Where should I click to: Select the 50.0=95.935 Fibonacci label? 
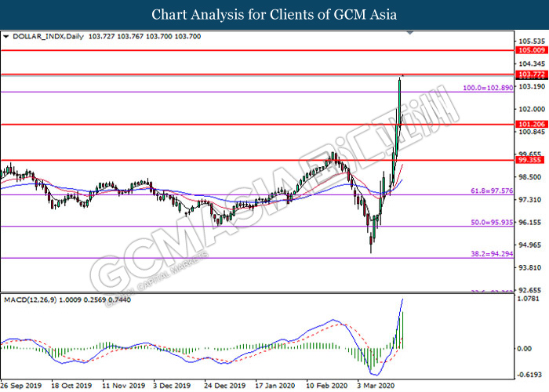pos(492,222)
